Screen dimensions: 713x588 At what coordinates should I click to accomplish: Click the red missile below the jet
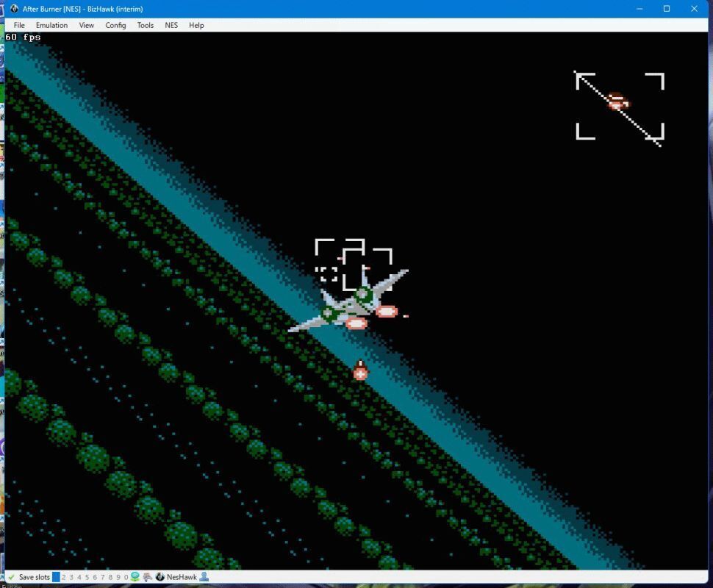point(360,370)
